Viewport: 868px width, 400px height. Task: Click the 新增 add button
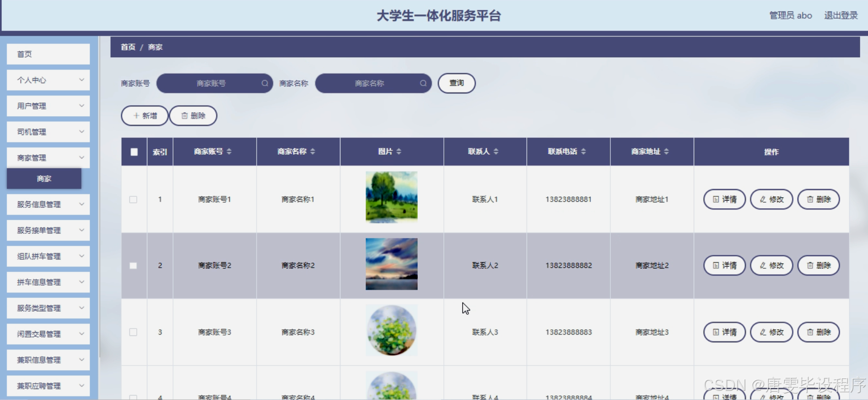click(x=145, y=116)
